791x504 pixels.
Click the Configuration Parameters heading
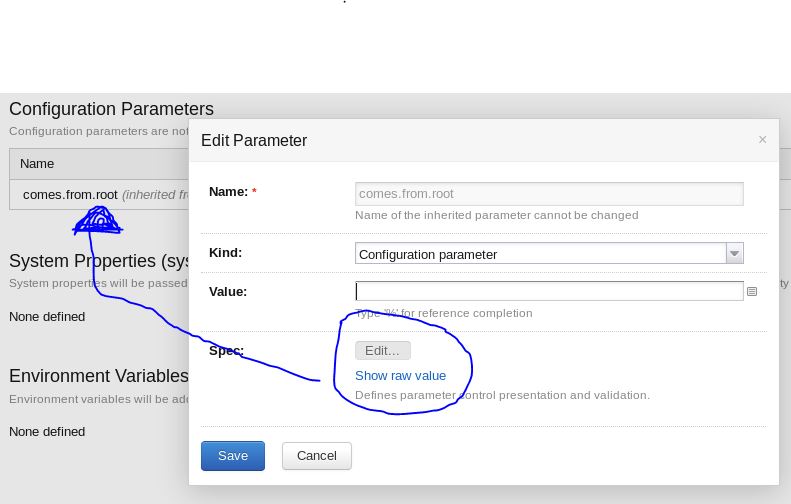[x=111, y=109]
